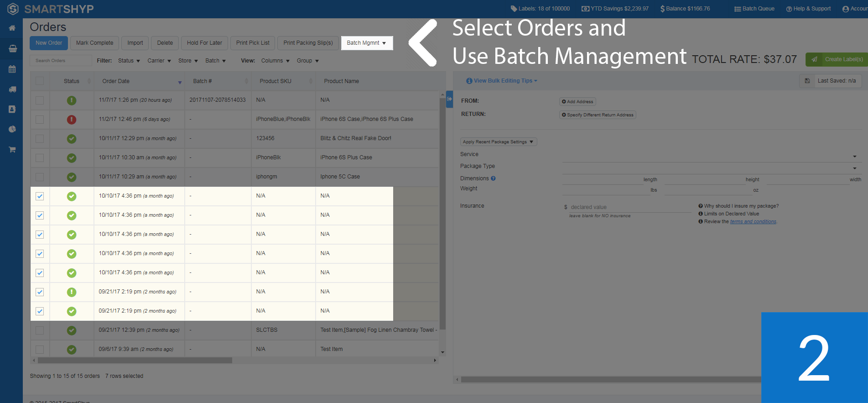Click the green warning status icon on 11/7/17 order
Viewport: 868px width, 403px height.
coord(72,100)
